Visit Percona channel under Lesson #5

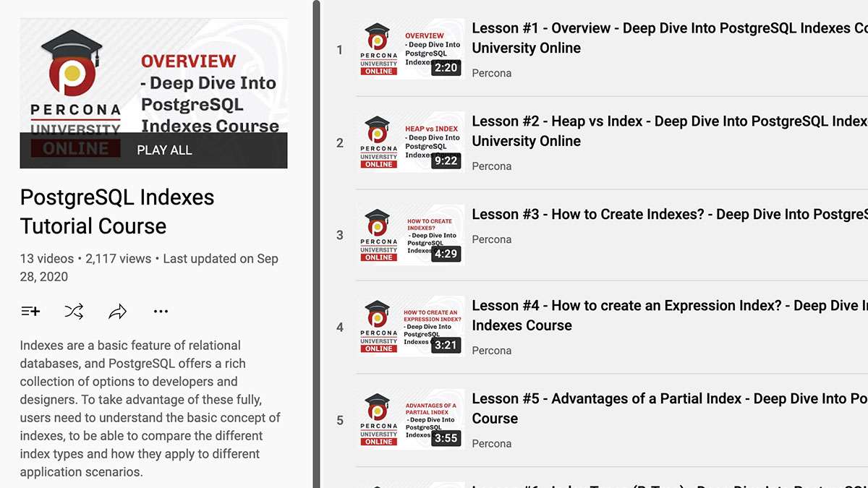tap(491, 444)
